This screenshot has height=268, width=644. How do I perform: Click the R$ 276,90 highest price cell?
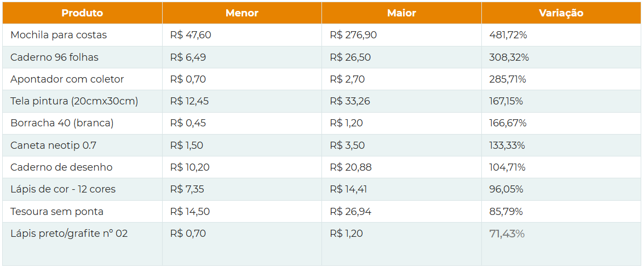click(x=353, y=35)
